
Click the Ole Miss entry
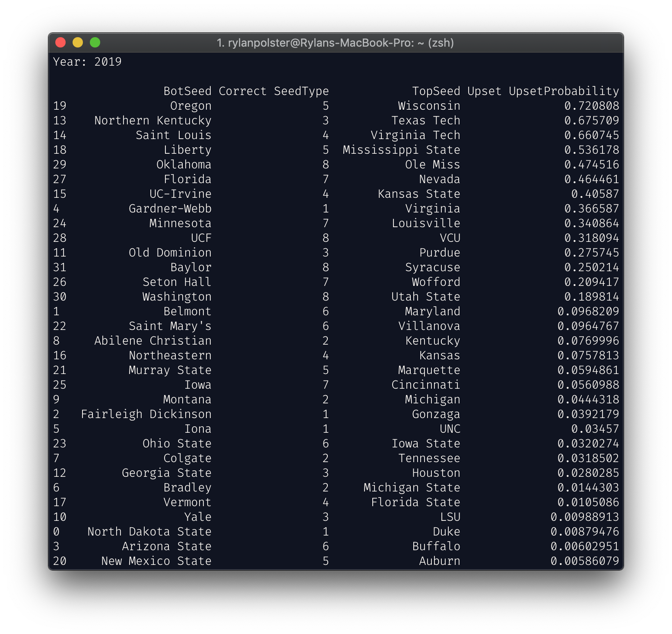pos(433,165)
